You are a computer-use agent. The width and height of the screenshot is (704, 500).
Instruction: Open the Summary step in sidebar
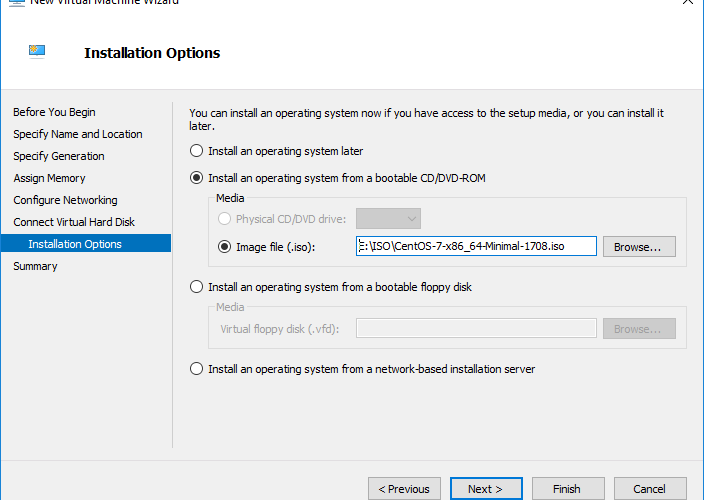[35, 266]
